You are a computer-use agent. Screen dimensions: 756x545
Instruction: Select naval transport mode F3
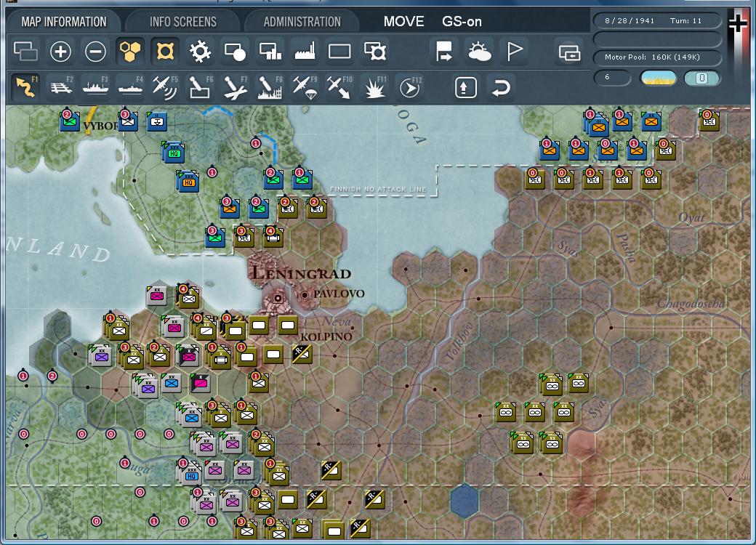(x=96, y=87)
